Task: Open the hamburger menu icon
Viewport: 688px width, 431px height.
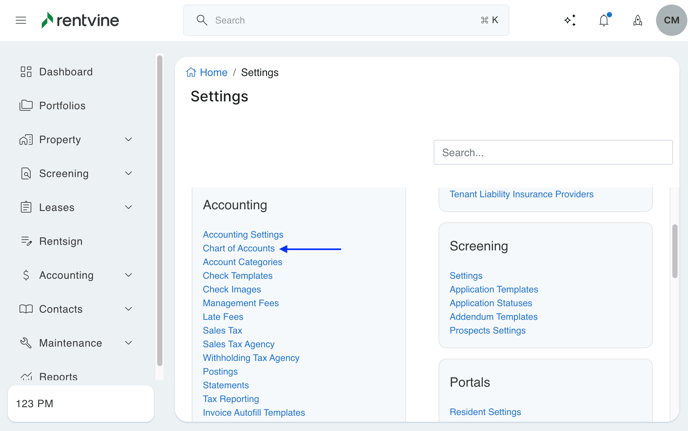Action: point(21,20)
